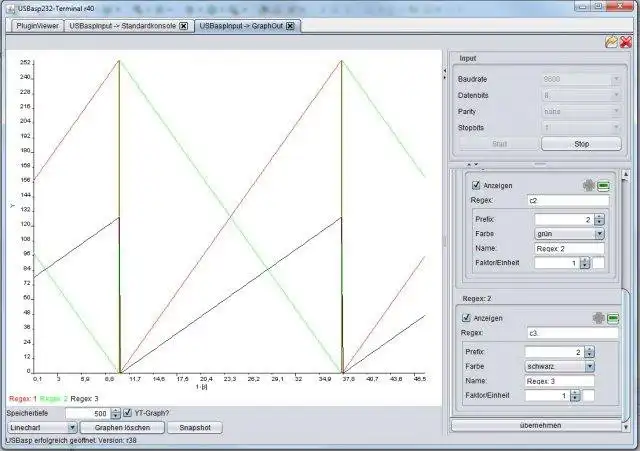Click the black Regex: 3 legend label

(x=84, y=399)
